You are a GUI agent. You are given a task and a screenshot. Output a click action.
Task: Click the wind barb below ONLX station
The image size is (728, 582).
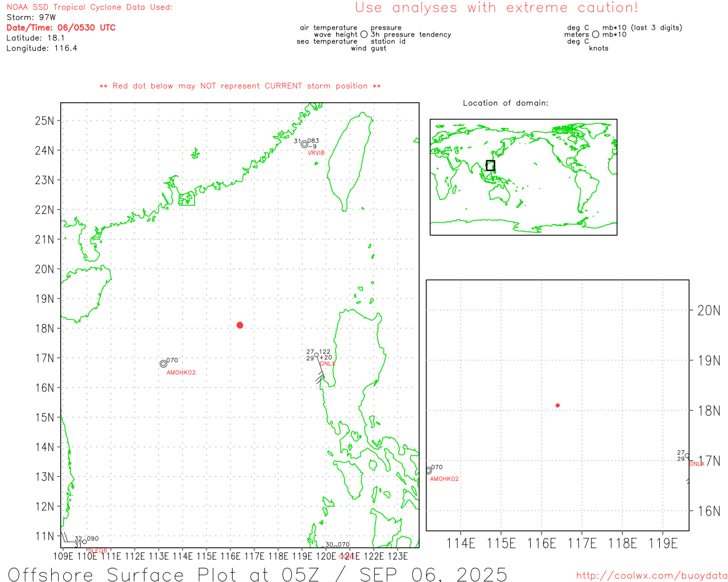coord(320,369)
